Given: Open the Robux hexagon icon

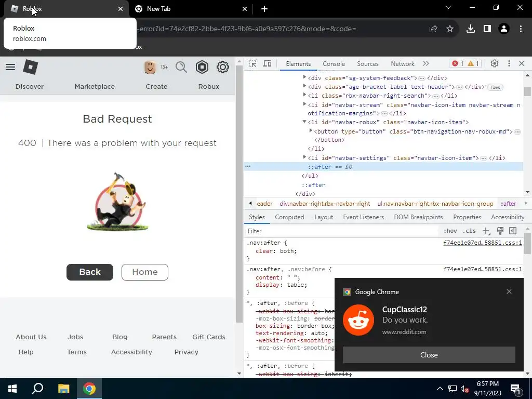Looking at the screenshot, I should pyautogui.click(x=202, y=67).
